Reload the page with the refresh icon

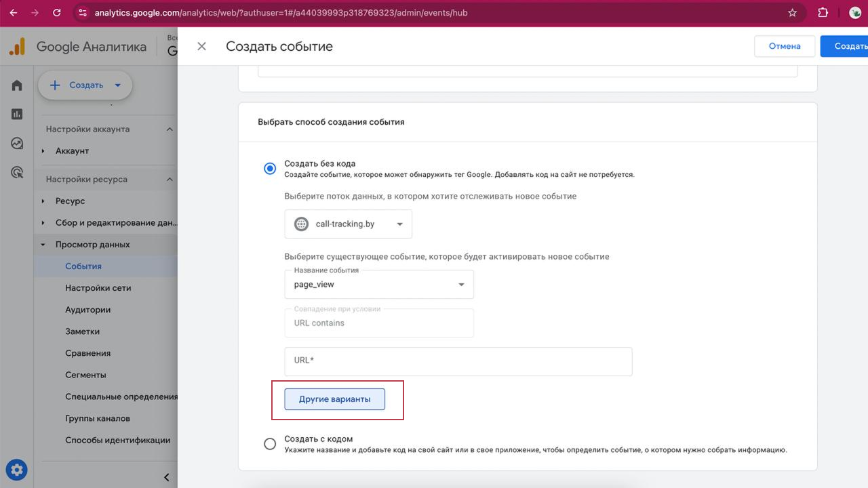(x=56, y=13)
